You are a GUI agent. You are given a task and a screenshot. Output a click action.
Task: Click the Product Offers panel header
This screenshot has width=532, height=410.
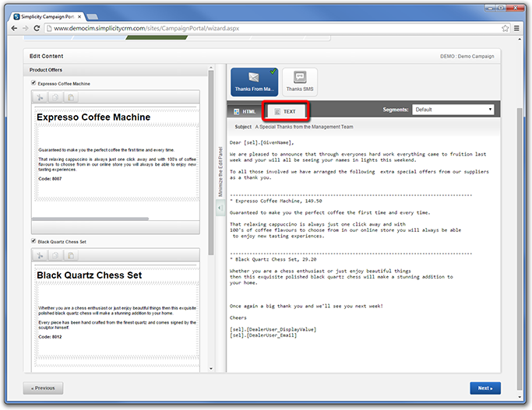click(x=116, y=70)
